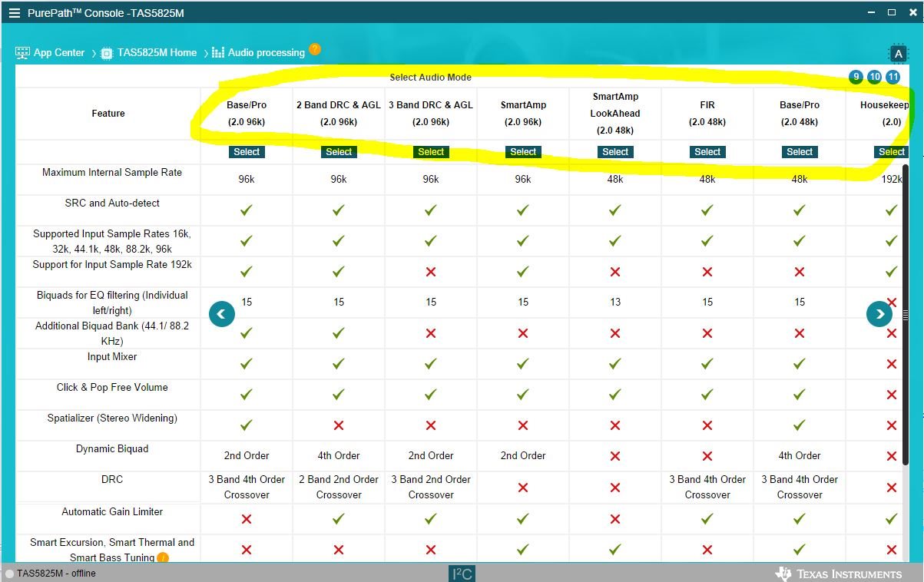This screenshot has width=924, height=582.
Task: Click the chip 'A' icon at top right
Action: click(898, 53)
